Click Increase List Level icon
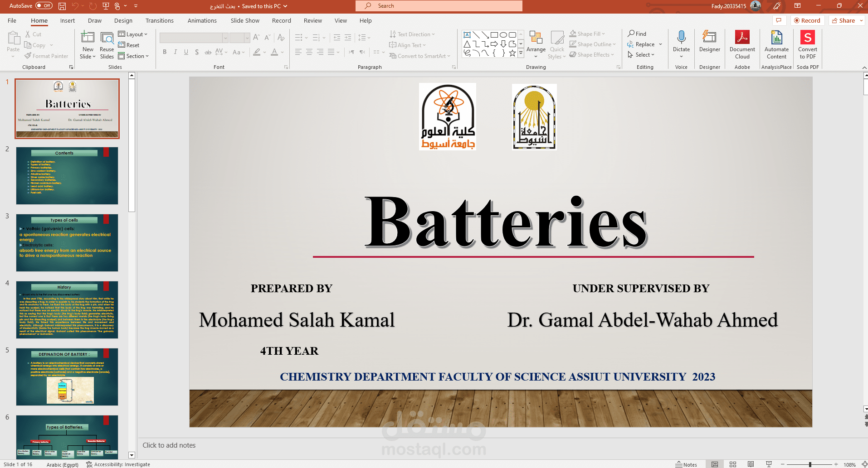 [348, 38]
